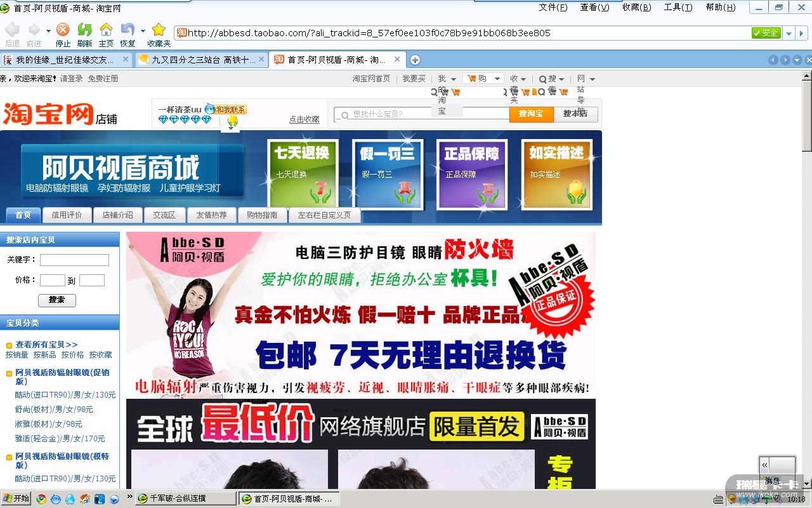
Task: Click the go arrow beside the address bar
Action: [x=802, y=33]
